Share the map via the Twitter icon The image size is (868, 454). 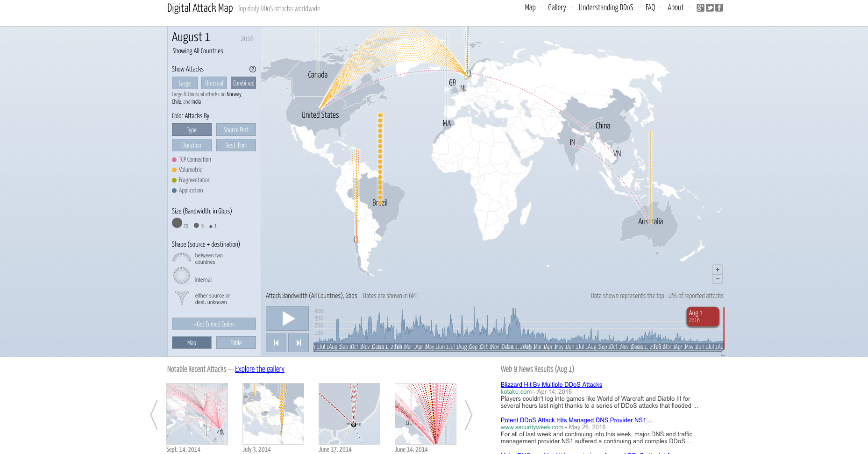click(x=710, y=7)
